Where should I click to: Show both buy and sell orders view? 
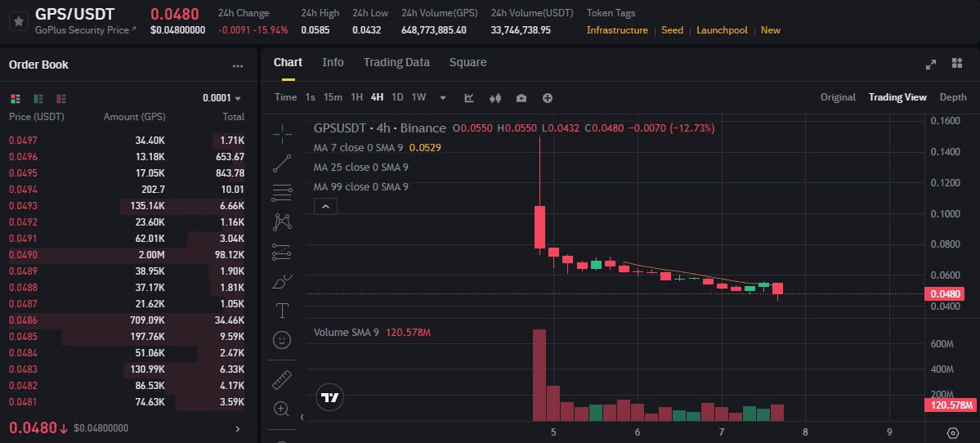pyautogui.click(x=16, y=99)
